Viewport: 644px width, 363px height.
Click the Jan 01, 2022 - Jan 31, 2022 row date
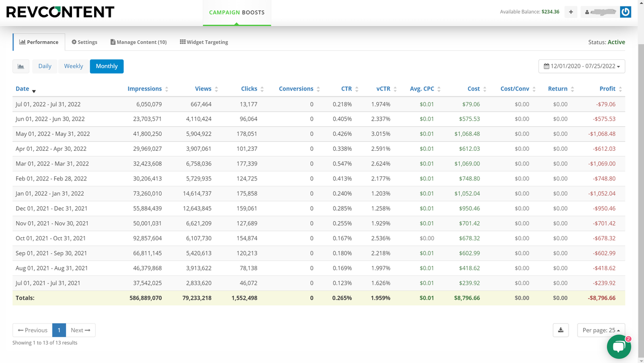point(50,194)
